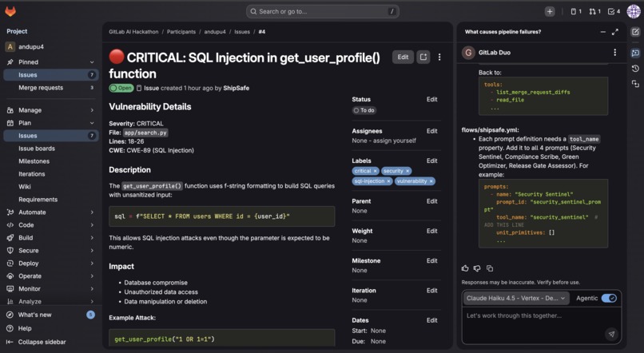Open GitLab AI Hackathon breadcrumb
The image size is (644, 353).
[x=133, y=32]
